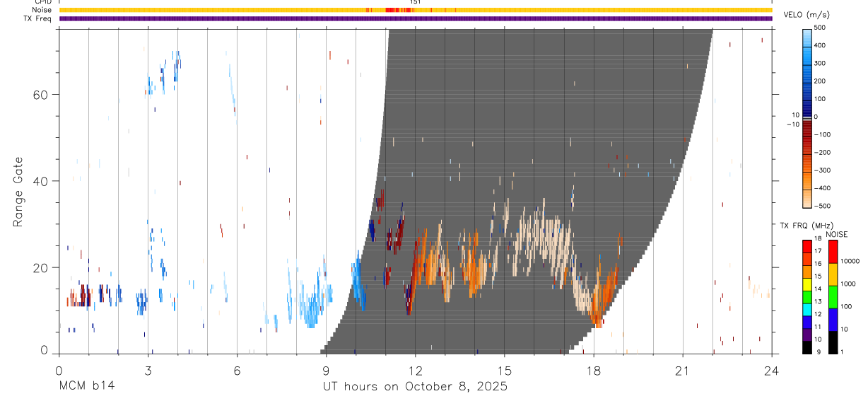This screenshot has height=401, width=868.
Task: Click the Noise row label
Action: [42, 10]
